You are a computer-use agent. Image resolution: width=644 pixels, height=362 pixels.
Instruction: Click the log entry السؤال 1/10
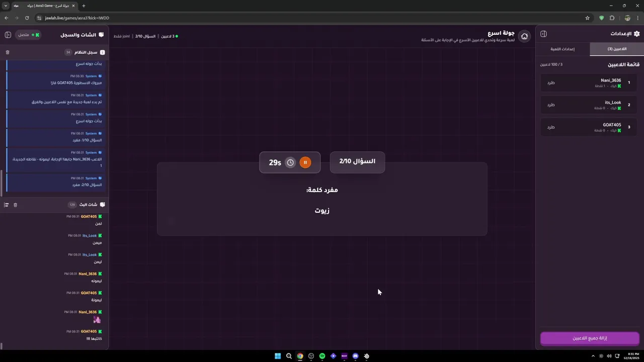tap(55, 137)
